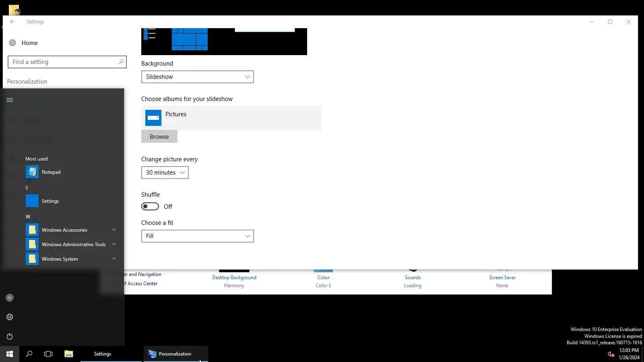Open taskbar Search magnifier

[x=29, y=354]
